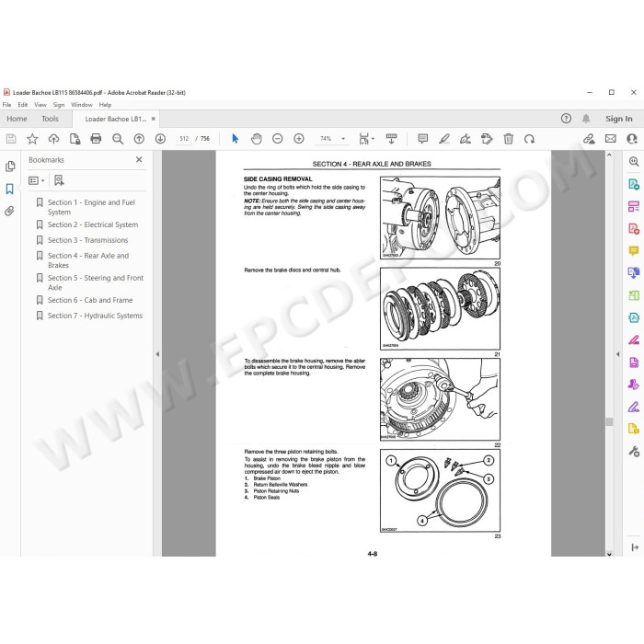The image size is (644, 644).
Task: Go to the next page
Action: 161,139
